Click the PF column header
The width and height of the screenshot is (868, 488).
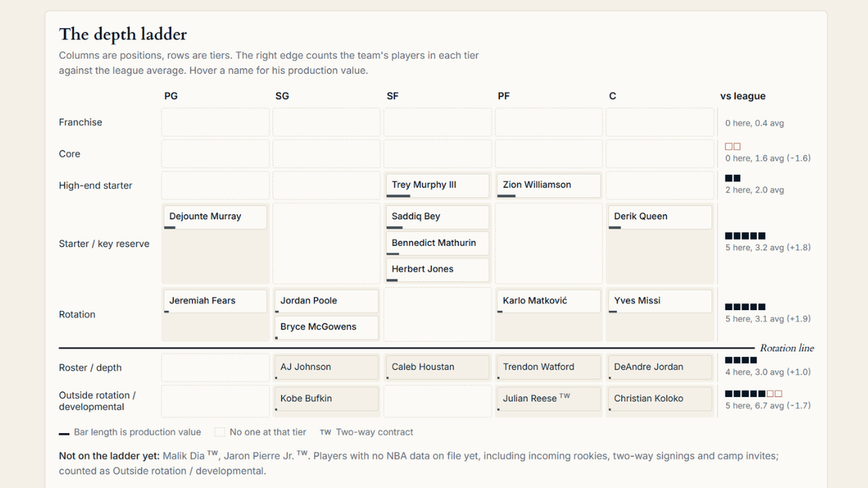pyautogui.click(x=504, y=96)
